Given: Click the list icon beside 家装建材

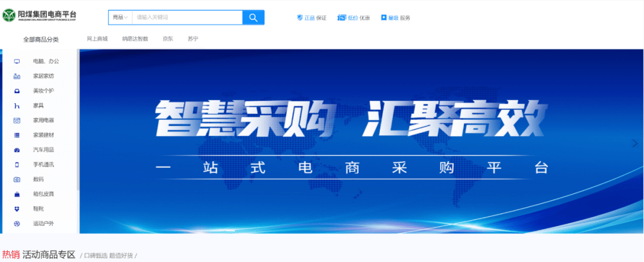Looking at the screenshot, I should [x=17, y=135].
